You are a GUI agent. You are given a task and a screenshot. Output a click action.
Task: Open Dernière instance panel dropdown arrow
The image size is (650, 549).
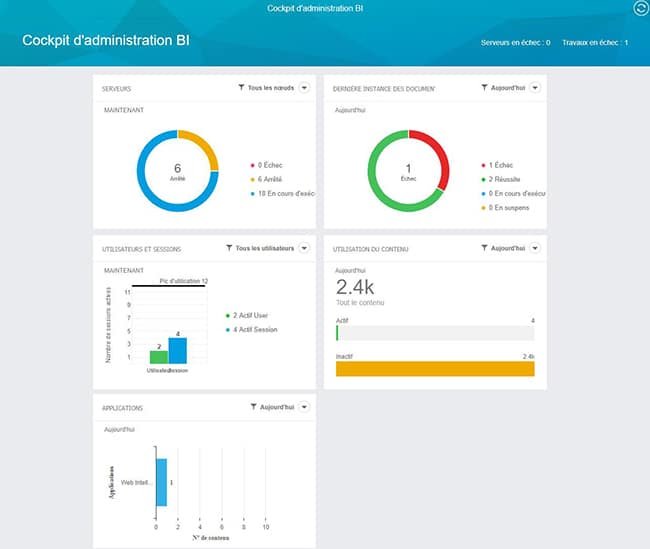point(535,88)
